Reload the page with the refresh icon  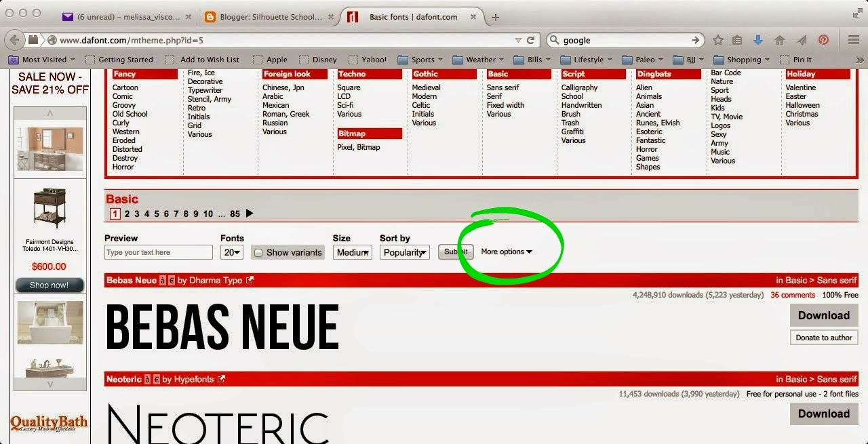coord(532,40)
